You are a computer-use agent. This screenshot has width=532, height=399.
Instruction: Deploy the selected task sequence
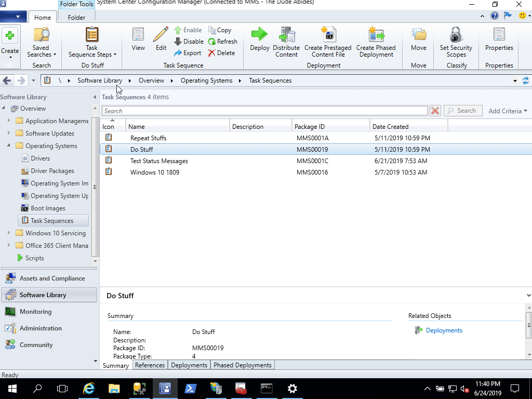click(260, 39)
